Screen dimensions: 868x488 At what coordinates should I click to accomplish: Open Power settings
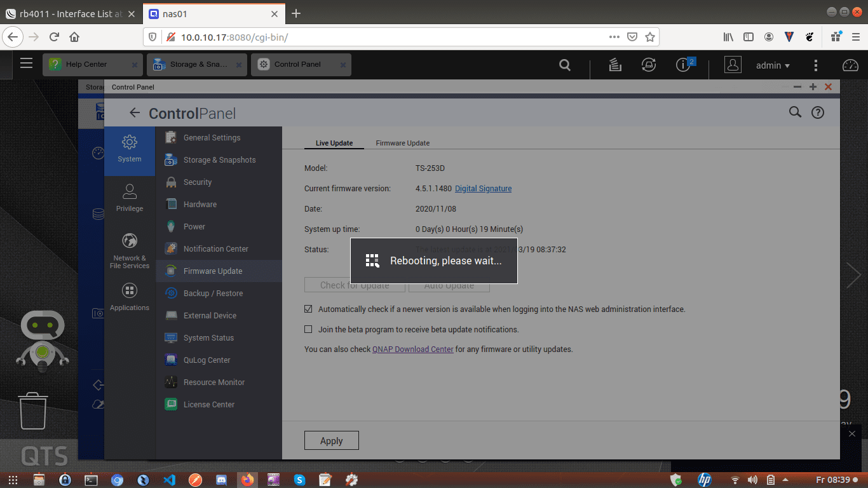(x=219, y=226)
